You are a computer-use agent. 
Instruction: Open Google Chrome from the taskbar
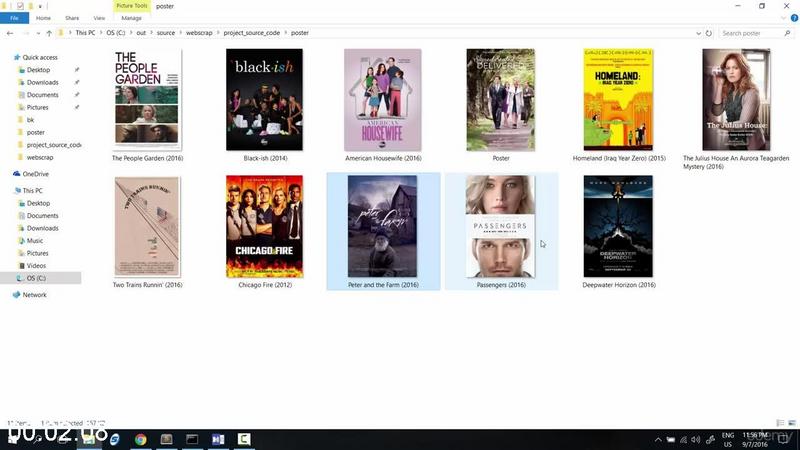(x=140, y=439)
